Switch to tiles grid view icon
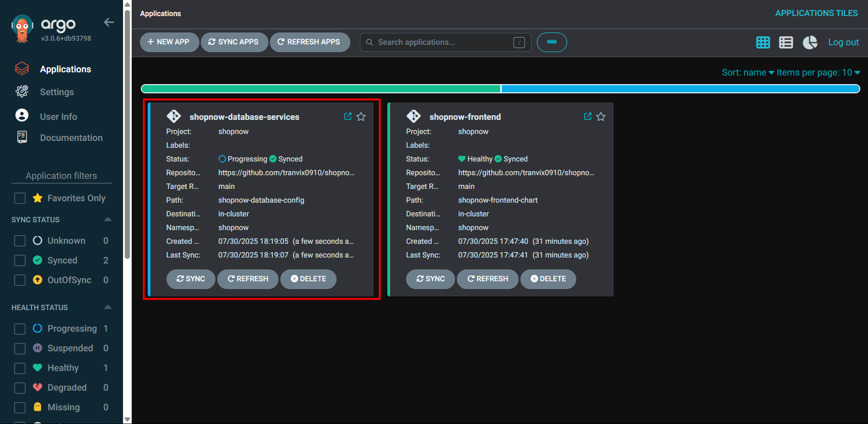 click(763, 43)
